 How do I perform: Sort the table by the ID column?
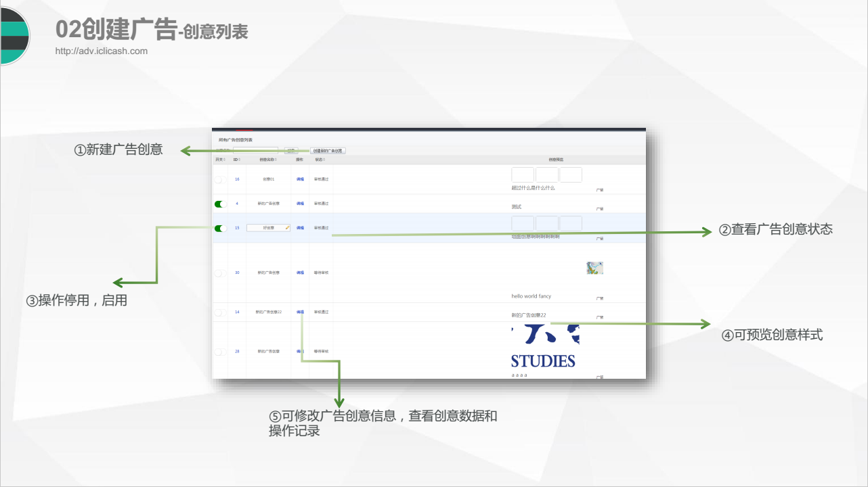(236, 160)
